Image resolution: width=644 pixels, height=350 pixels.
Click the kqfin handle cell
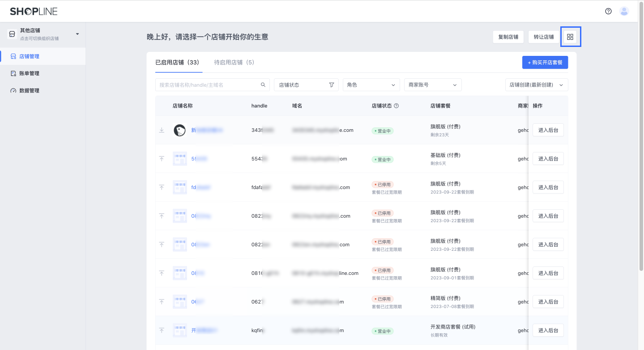pyautogui.click(x=257, y=330)
